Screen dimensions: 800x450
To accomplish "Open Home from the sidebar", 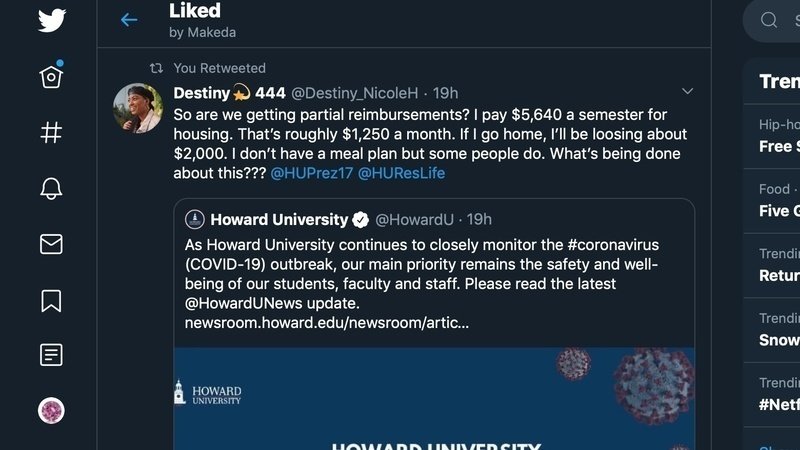I will tap(52, 77).
